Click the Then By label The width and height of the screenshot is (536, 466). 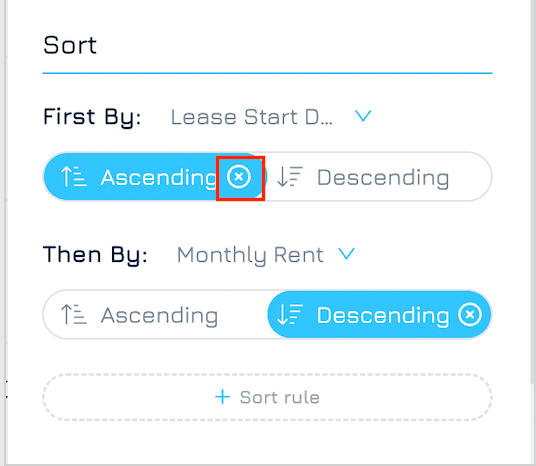click(95, 255)
